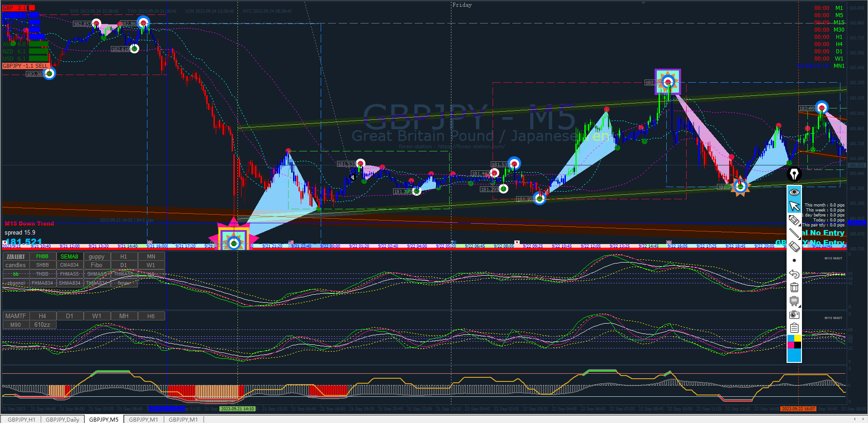The image size is (868, 423).
Task: Click the MAMTF button
Action: (16, 316)
